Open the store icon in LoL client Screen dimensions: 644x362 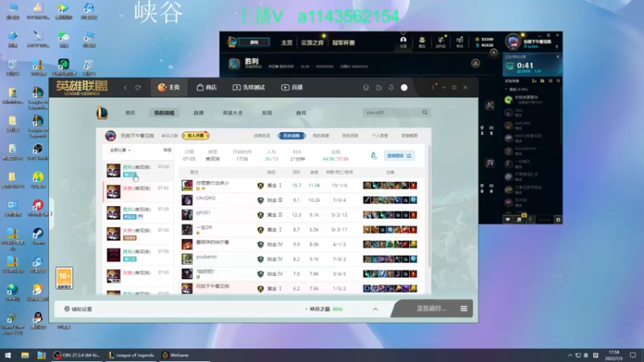[x=460, y=42]
